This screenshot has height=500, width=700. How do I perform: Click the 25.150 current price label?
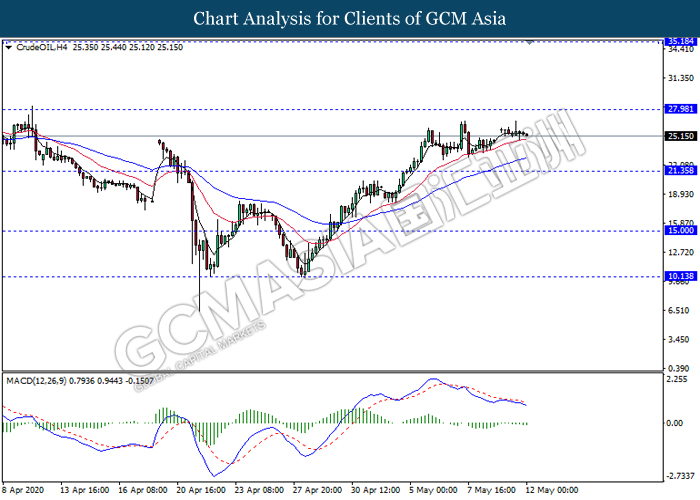click(x=680, y=136)
